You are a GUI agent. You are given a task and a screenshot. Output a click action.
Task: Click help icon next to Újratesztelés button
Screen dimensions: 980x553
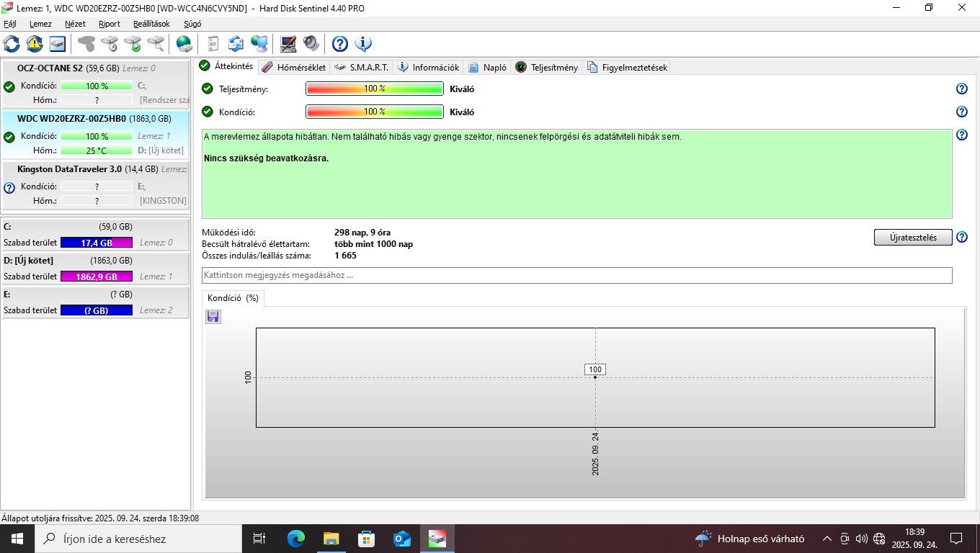coord(961,237)
